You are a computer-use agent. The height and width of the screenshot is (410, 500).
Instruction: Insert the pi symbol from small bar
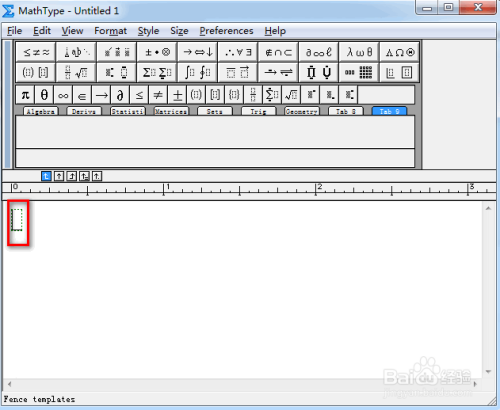[x=25, y=95]
